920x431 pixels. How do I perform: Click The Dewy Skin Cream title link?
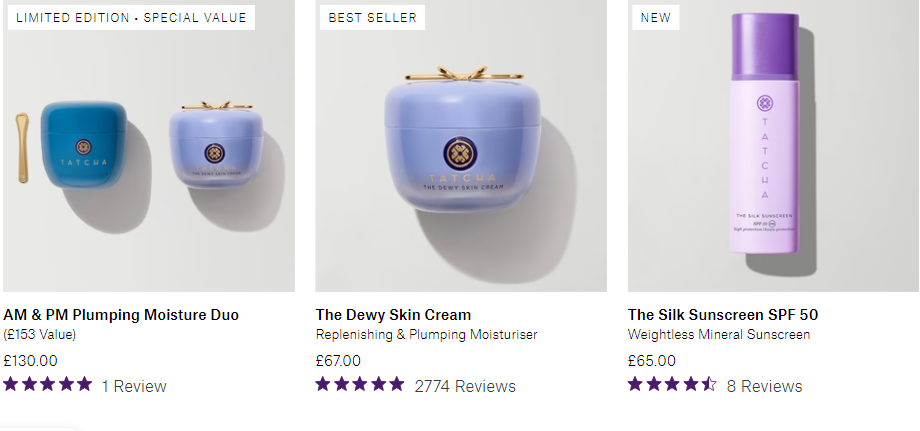[393, 315]
